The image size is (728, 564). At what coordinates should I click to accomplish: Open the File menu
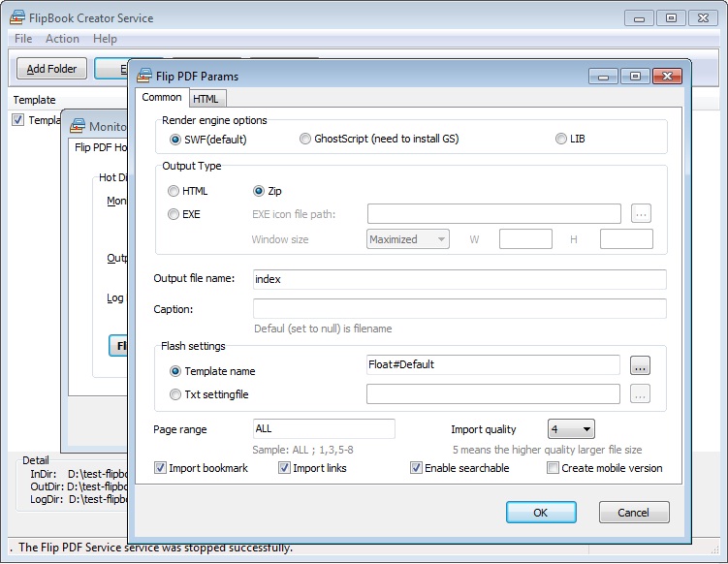pyautogui.click(x=23, y=39)
